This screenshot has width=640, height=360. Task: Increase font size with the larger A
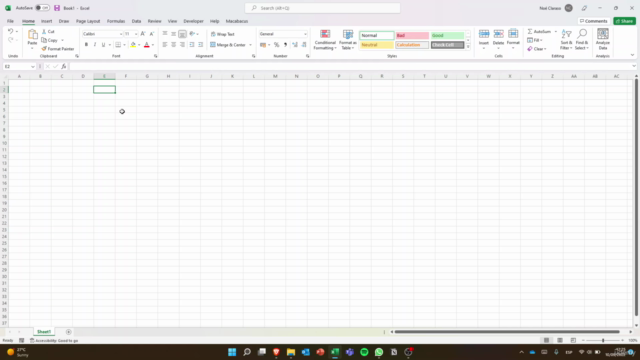[143, 34]
